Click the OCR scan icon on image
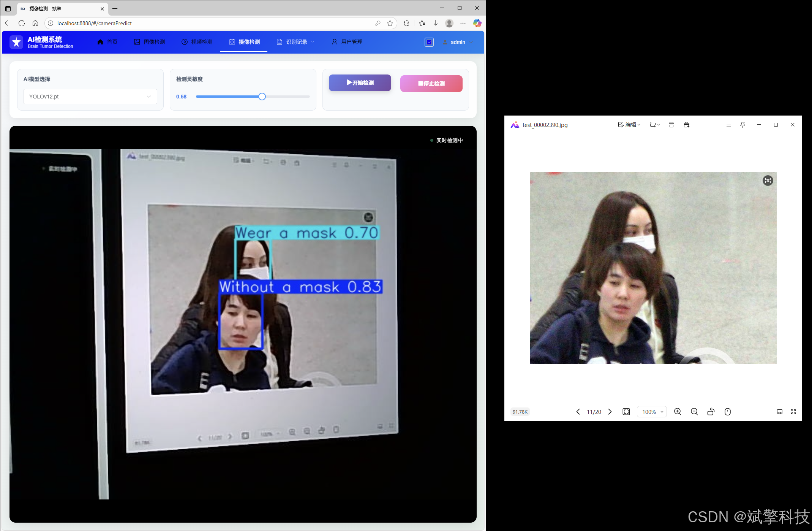Image resolution: width=812 pixels, height=531 pixels. [768, 181]
